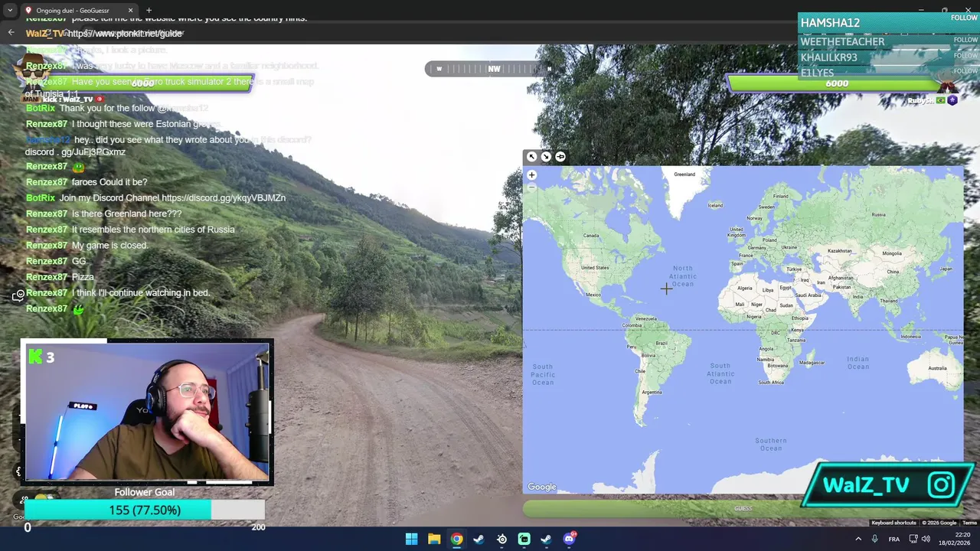Open the green Kick app in the taskbar

click(x=524, y=539)
